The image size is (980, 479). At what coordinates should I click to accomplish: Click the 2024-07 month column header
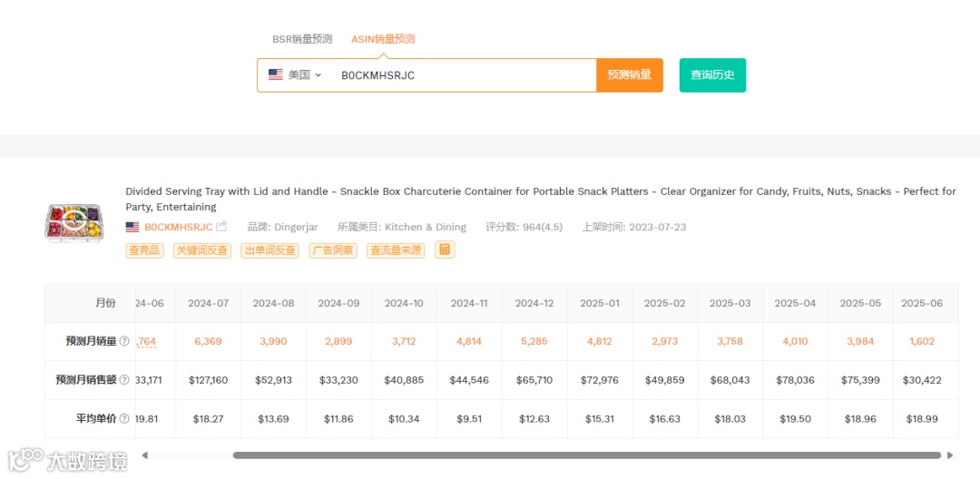tap(208, 303)
